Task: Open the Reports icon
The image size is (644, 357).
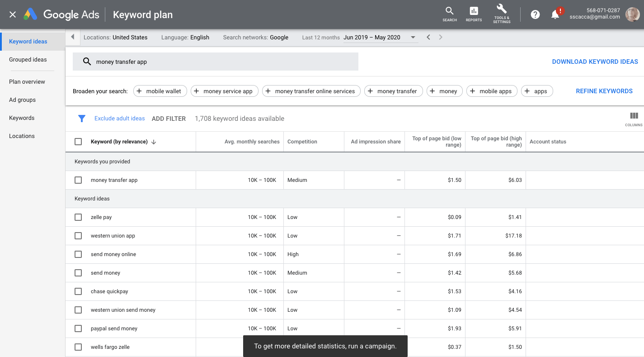Action: 474,14
